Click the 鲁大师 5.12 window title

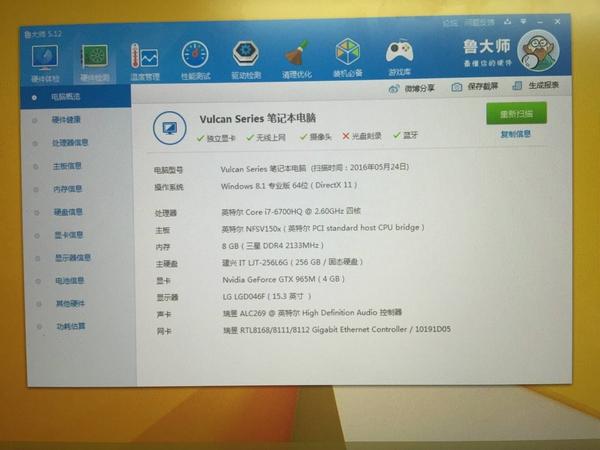click(43, 34)
